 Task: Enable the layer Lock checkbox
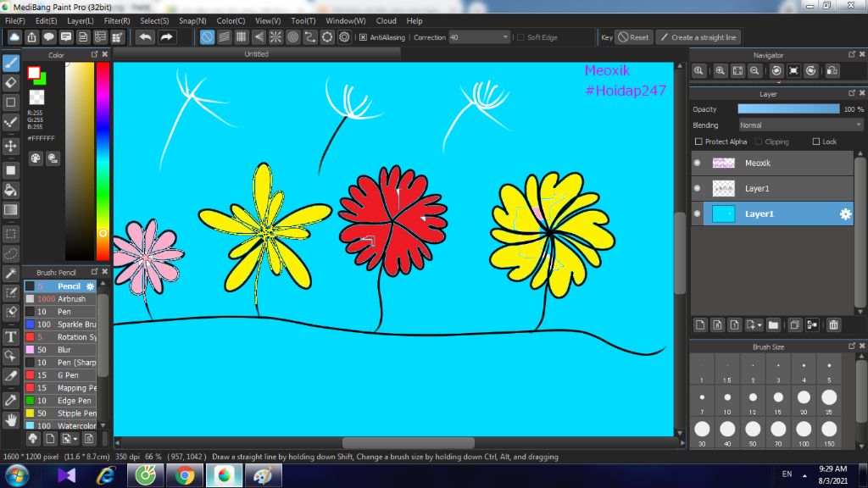click(x=816, y=141)
